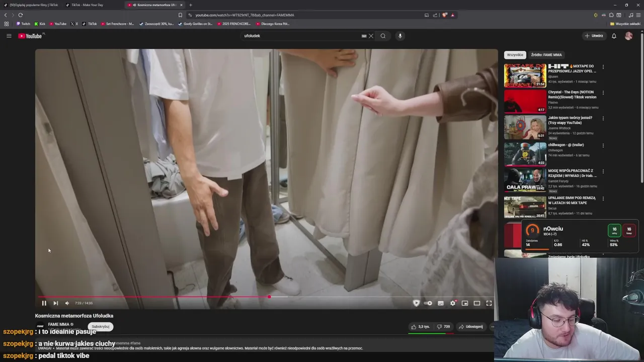
Task: Open Twitch bookmark
Action: click(23, 24)
